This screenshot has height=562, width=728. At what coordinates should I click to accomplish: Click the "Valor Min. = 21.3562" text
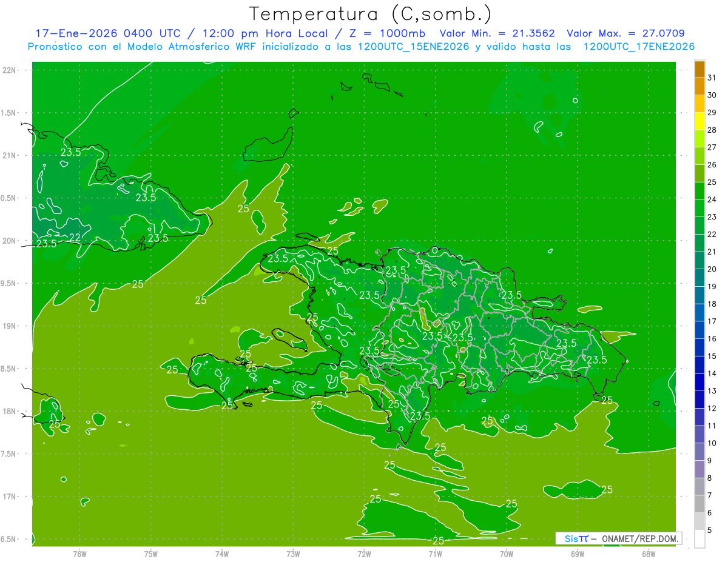click(497, 33)
